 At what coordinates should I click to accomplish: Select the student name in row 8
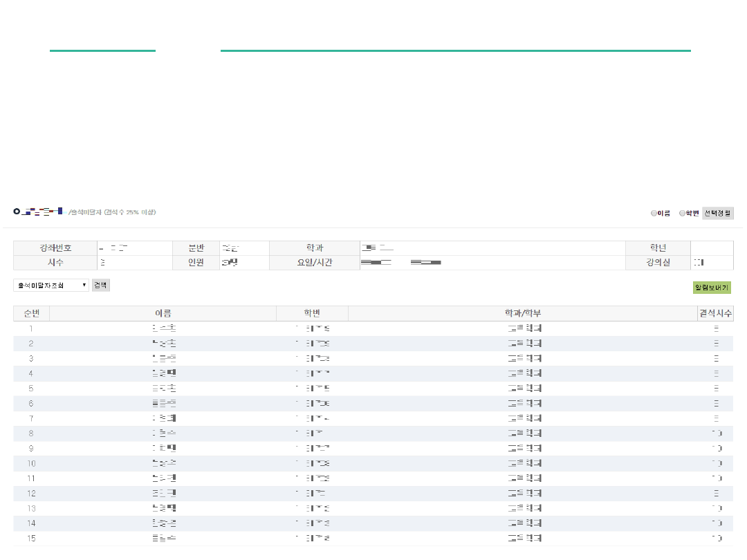pyautogui.click(x=163, y=433)
